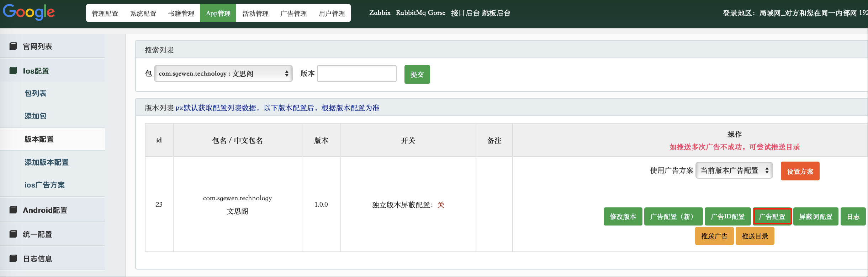868x277 pixels.
Task: Click the orange 设置方案 button
Action: (x=800, y=171)
